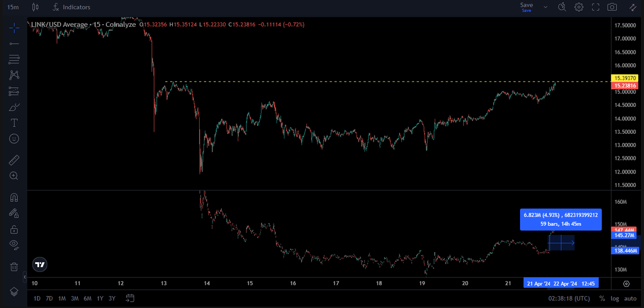Select the yellow 15.39370 price line label
Image resolution: width=644 pixels, height=308 pixels.
coord(625,78)
